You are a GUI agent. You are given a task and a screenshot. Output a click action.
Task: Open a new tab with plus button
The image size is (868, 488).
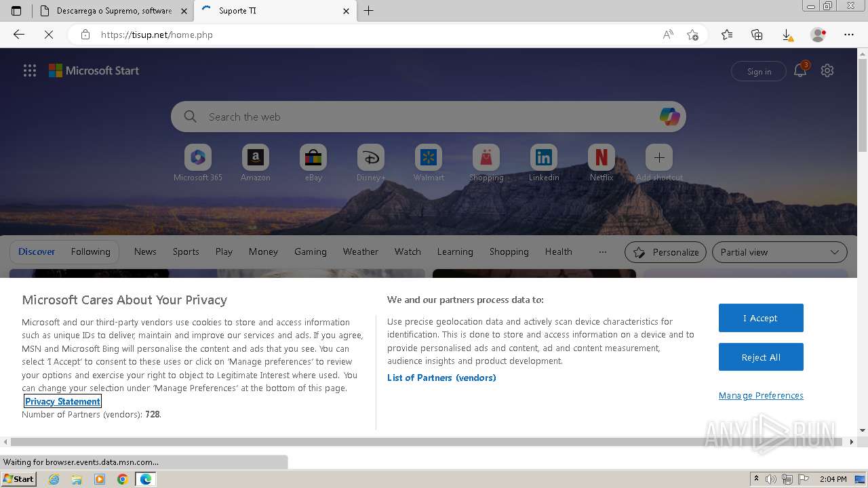click(x=369, y=11)
